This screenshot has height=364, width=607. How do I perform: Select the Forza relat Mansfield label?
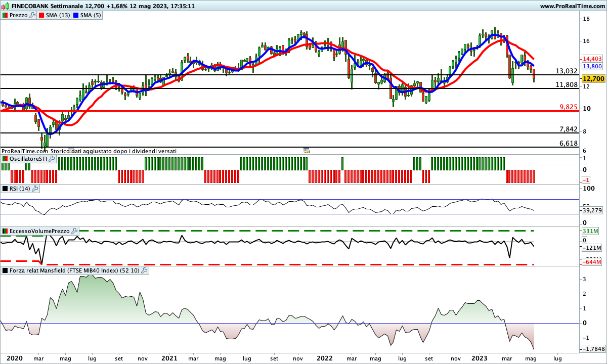coord(74,271)
